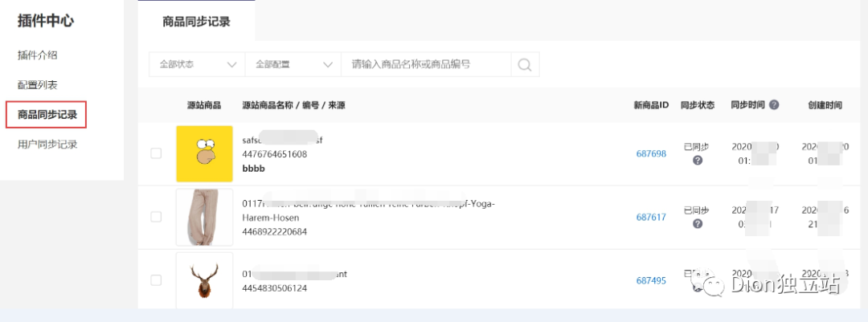Click the 源站商品 column header
The height and width of the screenshot is (322, 868).
pos(204,105)
